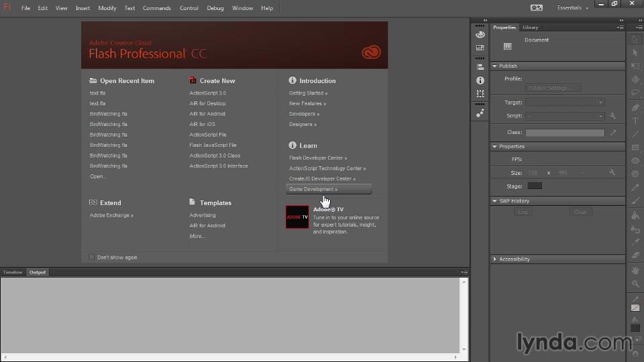The height and width of the screenshot is (362, 644).
Task: Open the Timeline/Output panel options menu
Action: point(464,272)
